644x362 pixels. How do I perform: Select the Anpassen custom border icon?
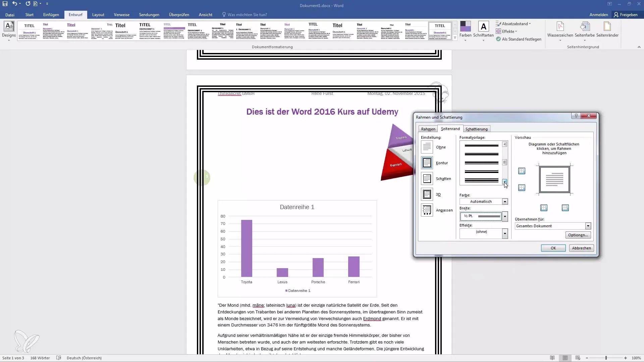click(427, 210)
